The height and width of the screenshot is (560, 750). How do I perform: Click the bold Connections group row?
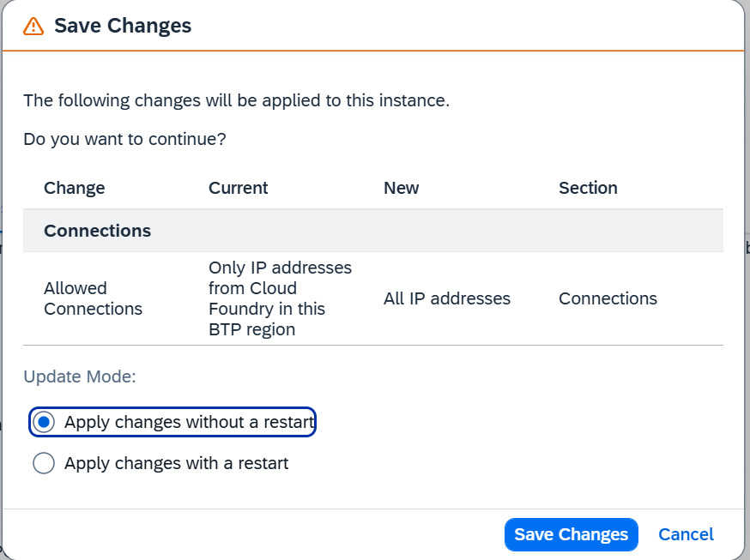pos(373,231)
